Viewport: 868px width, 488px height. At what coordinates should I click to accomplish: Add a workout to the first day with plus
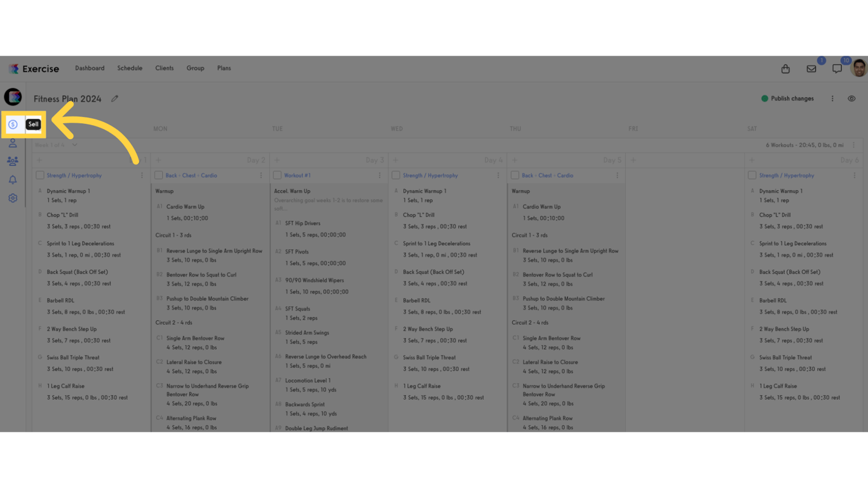(39, 160)
